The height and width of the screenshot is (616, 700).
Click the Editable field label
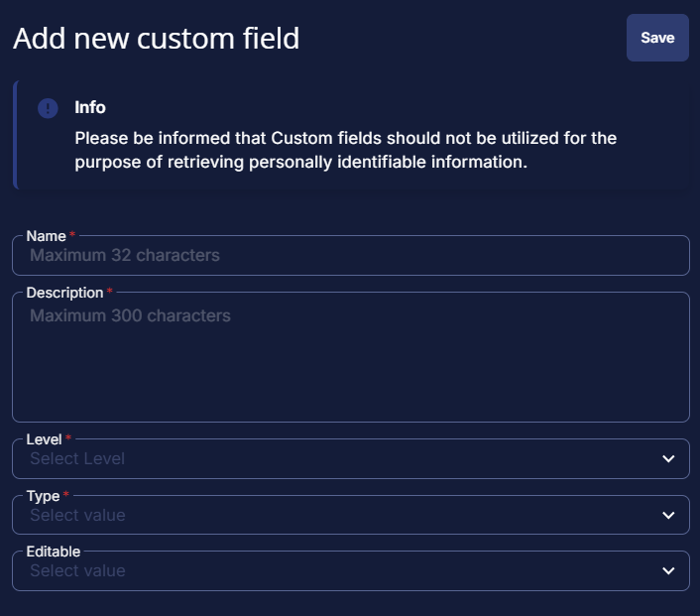[x=54, y=552]
